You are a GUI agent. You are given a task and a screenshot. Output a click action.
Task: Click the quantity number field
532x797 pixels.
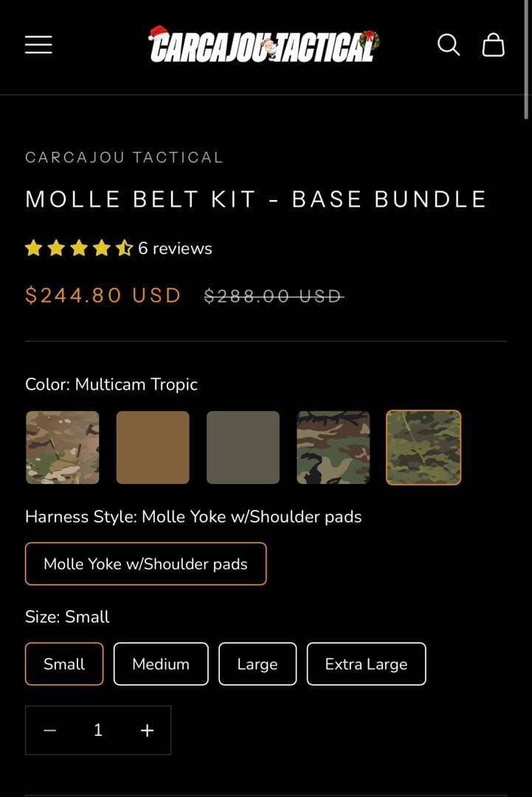pos(98,731)
